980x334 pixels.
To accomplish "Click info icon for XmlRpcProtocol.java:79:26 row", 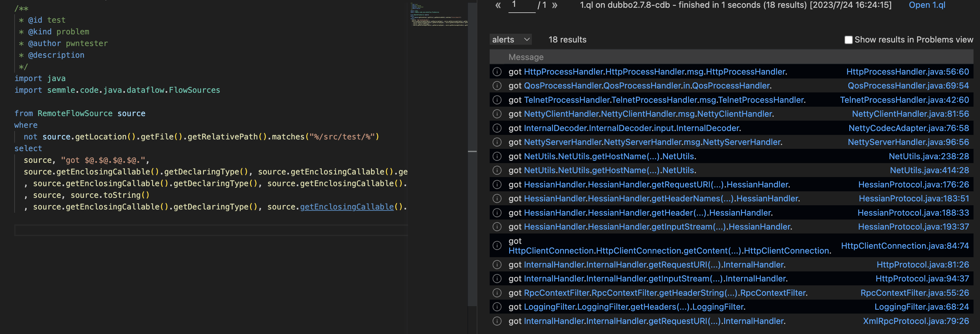I will pos(497,321).
